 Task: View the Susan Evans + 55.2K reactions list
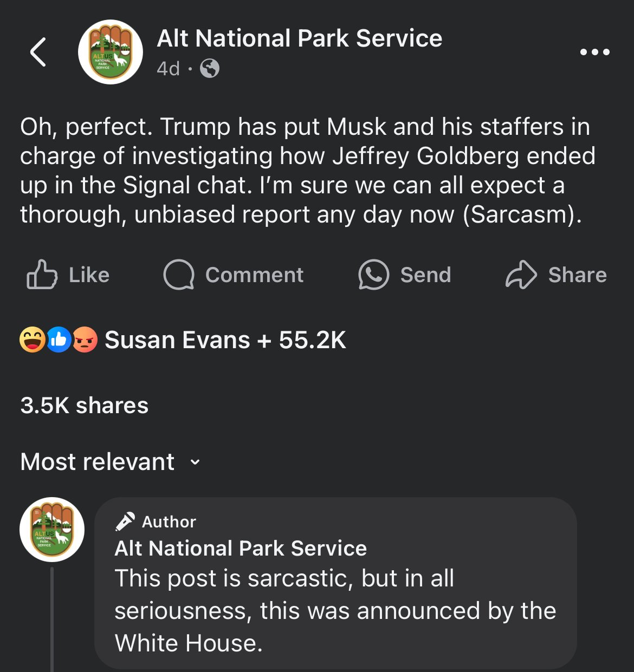pos(225,340)
